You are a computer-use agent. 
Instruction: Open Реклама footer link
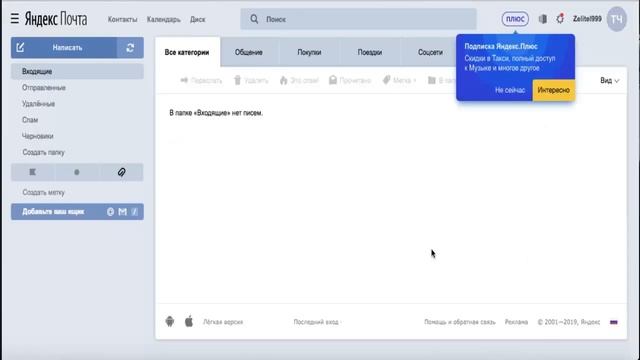tap(516, 322)
